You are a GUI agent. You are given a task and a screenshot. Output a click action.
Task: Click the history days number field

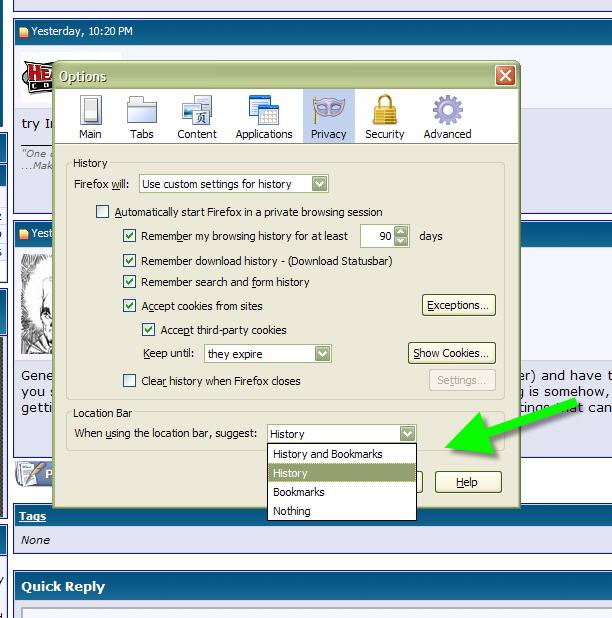(x=377, y=236)
